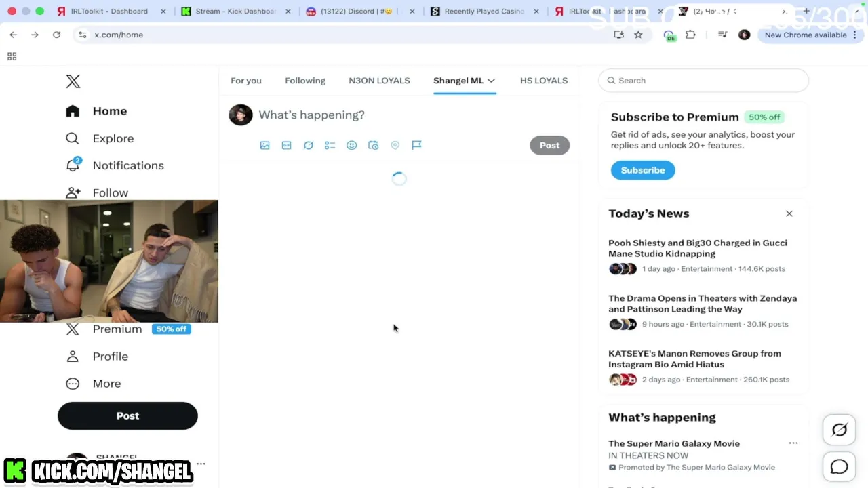Viewport: 868px width, 488px height.
Task: Switch to the Following tab
Action: 305,81
